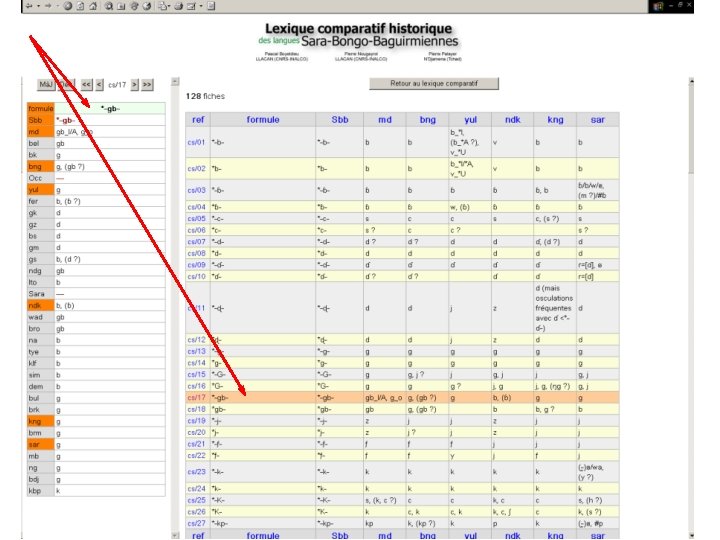The image size is (720, 540).
Task: Click the Discuss toolbar icon
Action: click(x=211, y=6)
